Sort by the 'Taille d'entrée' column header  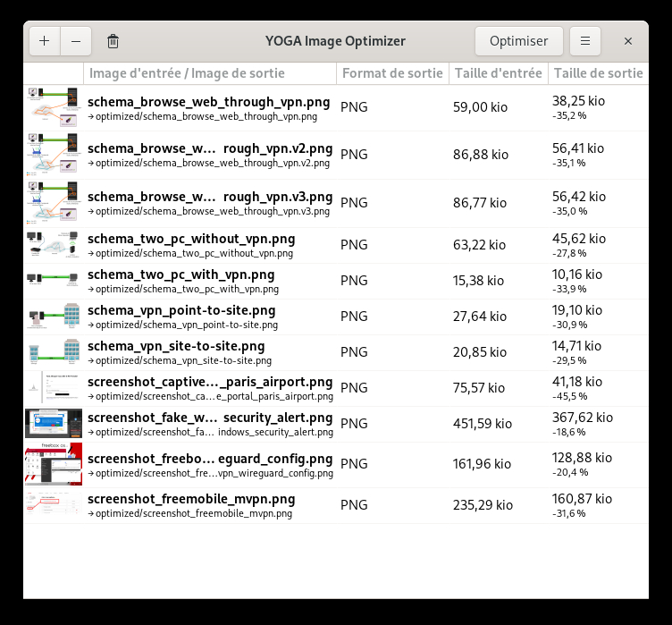tap(498, 73)
